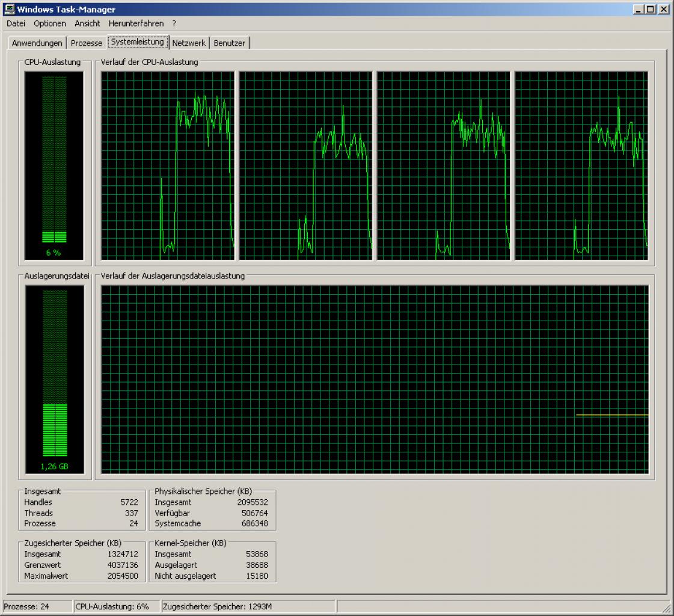Click the Physikalischer Speicher (KB) group label
Viewport: 674px width, 616px height.
tap(203, 491)
